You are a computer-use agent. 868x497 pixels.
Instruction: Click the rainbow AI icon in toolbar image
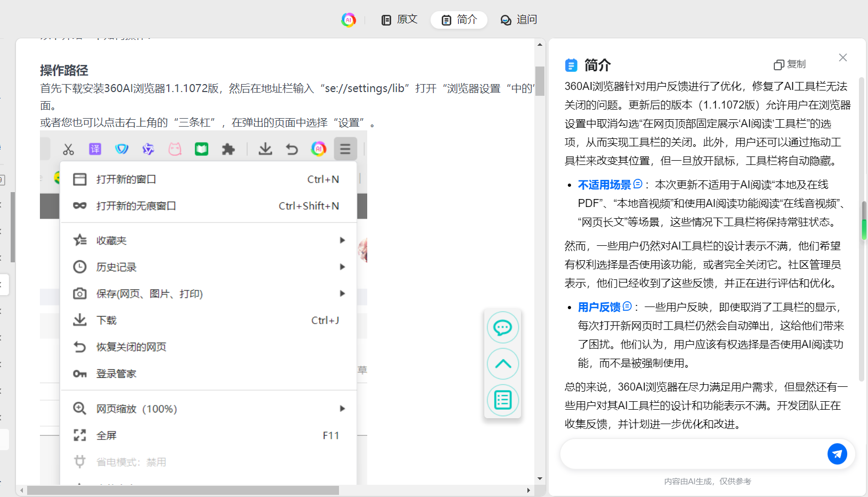click(319, 149)
